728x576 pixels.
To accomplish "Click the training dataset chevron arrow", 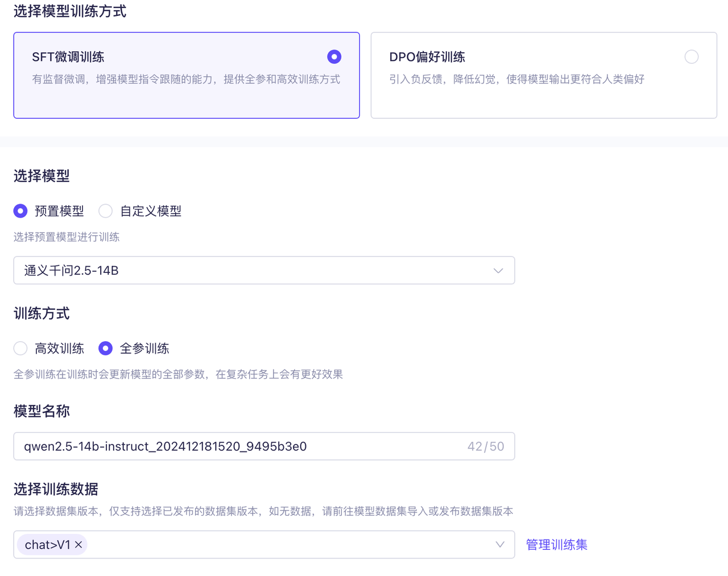I will pyautogui.click(x=500, y=545).
